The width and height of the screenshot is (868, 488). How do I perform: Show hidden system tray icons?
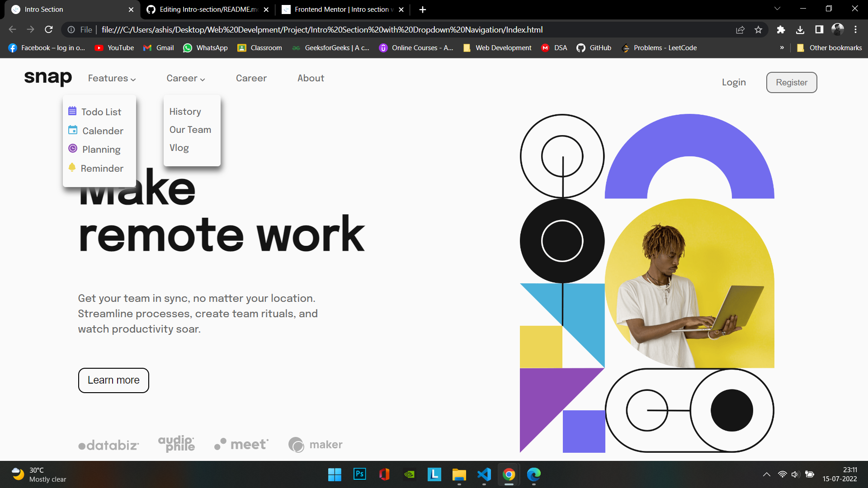tap(766, 474)
